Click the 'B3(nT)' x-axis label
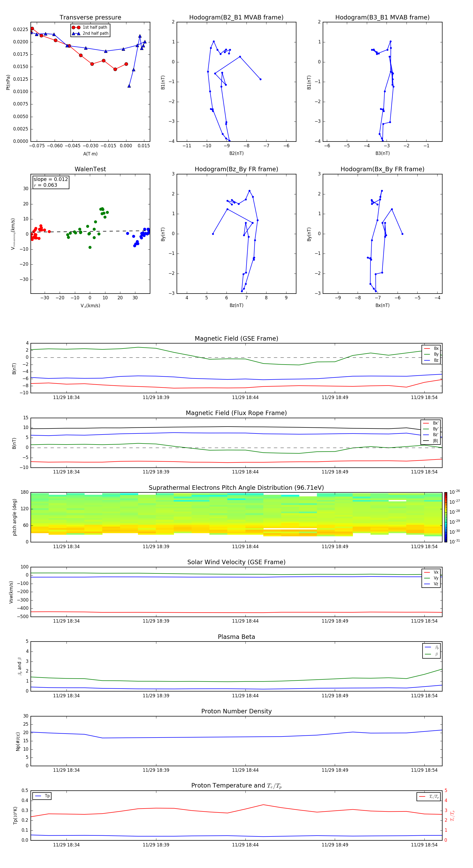473x868 pixels. tap(382, 154)
